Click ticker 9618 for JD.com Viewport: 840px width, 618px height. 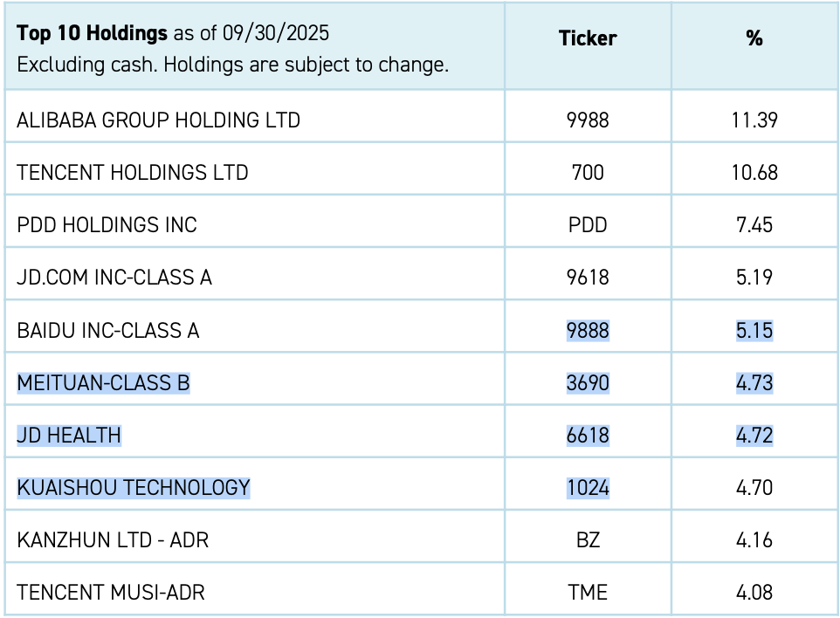tap(588, 278)
